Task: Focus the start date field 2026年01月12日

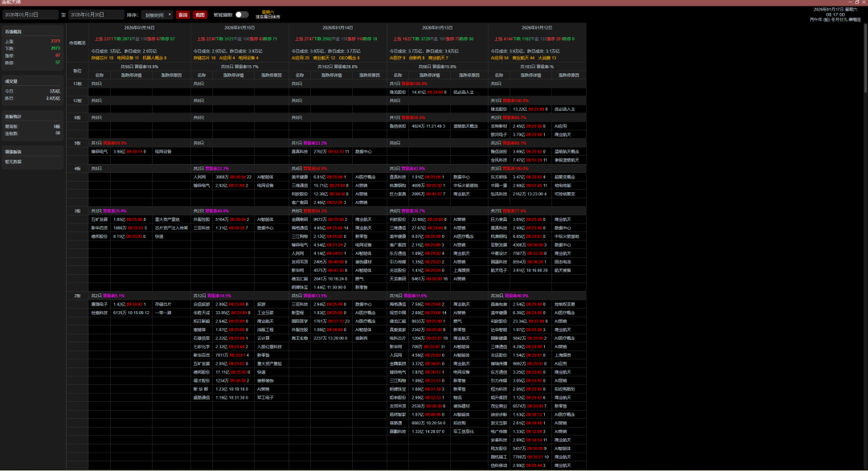Action: 30,14
